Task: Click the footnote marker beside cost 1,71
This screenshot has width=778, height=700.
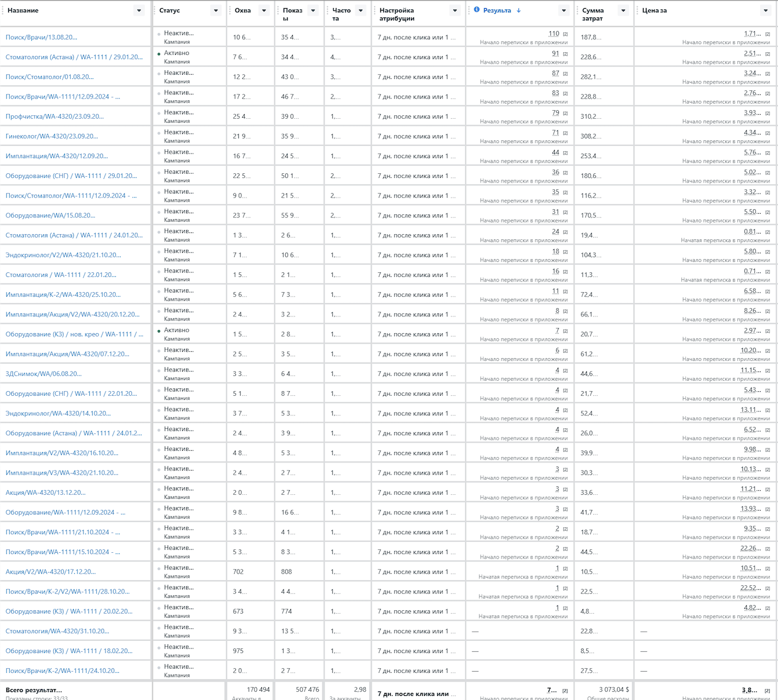Action: coord(768,34)
